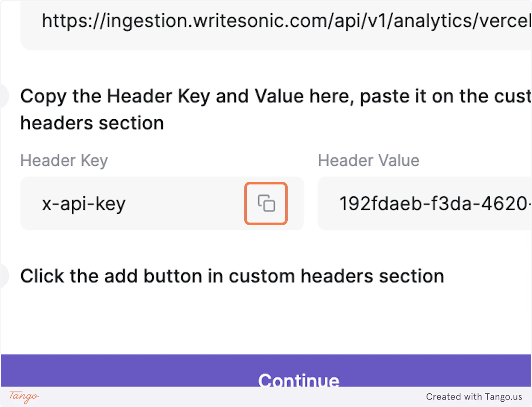
Task: Open Tango's homepage via the Tango logo
Action: pyautogui.click(x=23, y=396)
